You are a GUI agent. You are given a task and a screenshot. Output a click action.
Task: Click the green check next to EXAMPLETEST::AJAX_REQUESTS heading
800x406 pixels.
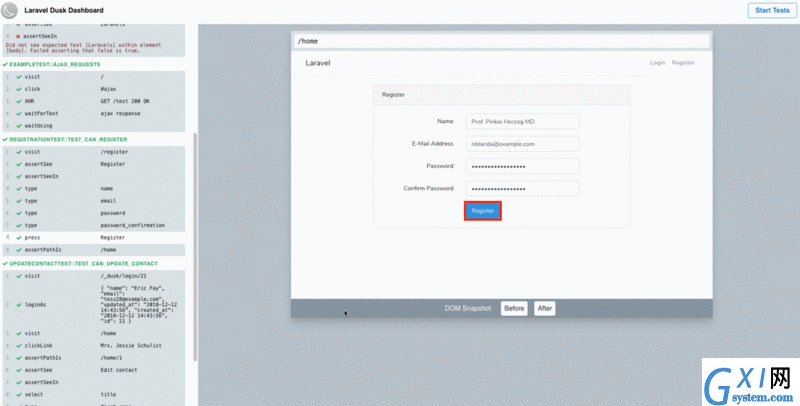pyautogui.click(x=5, y=65)
